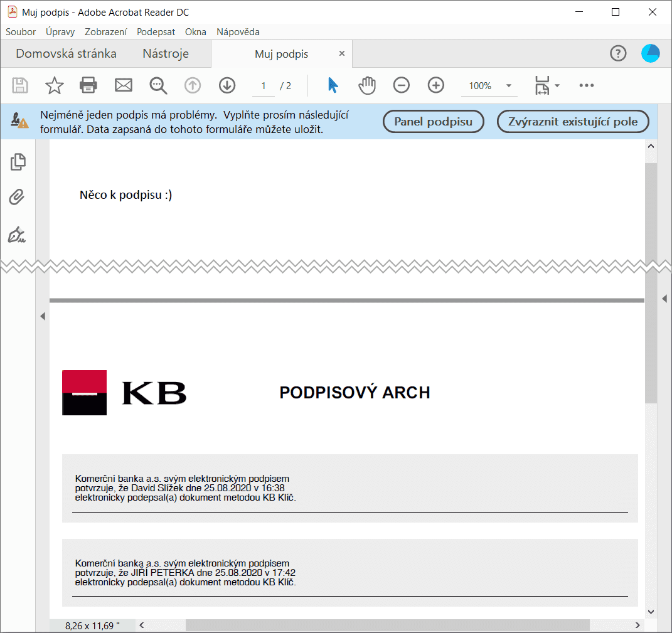Click the text Něco k podpisu :)
Viewport: 672px width, 633px height.
click(125, 195)
